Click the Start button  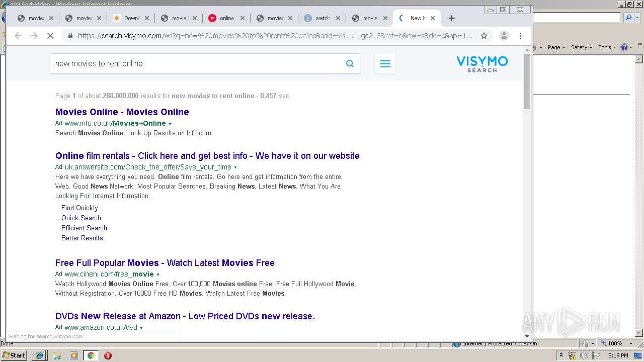(14, 355)
